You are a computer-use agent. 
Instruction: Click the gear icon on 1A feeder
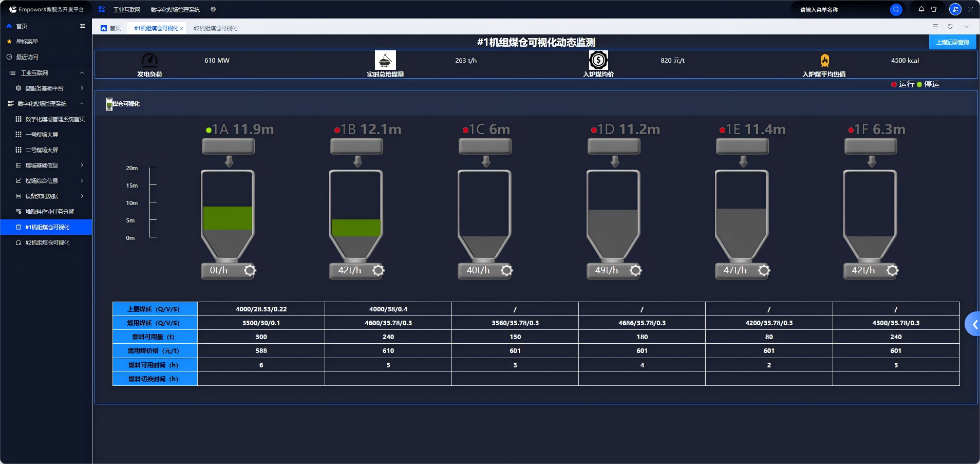click(250, 270)
